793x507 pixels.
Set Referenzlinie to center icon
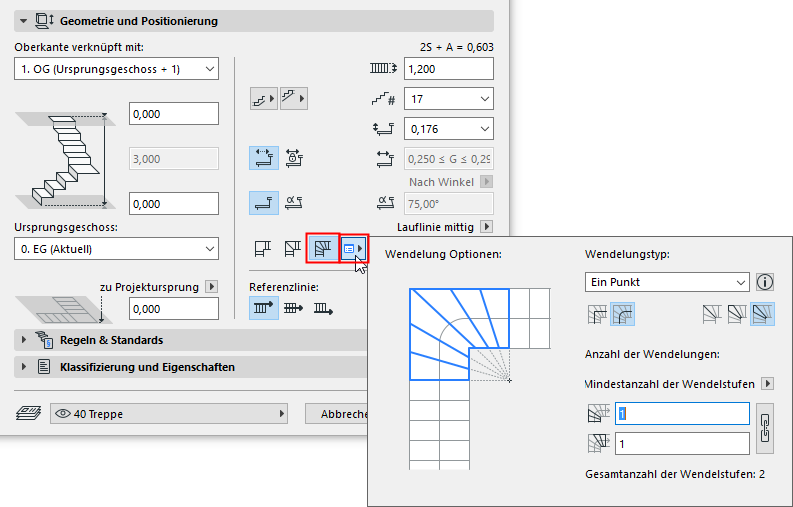pyautogui.click(x=293, y=308)
